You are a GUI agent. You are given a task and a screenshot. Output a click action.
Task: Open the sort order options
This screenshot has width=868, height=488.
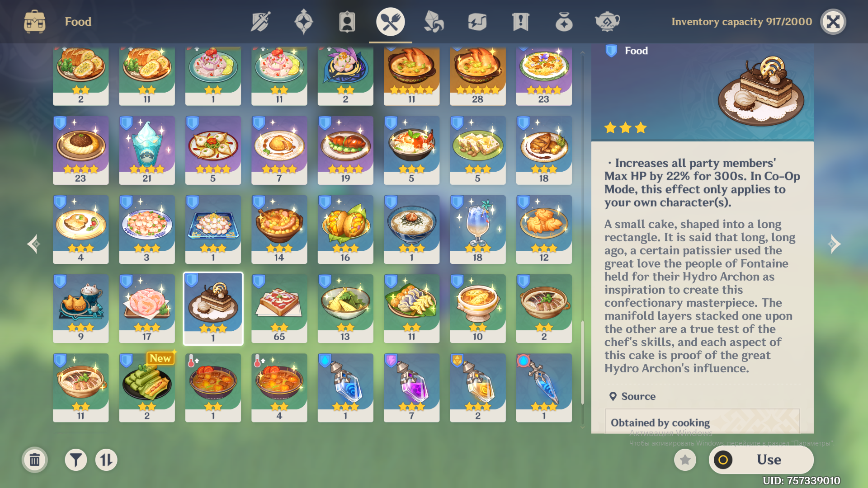click(x=106, y=460)
